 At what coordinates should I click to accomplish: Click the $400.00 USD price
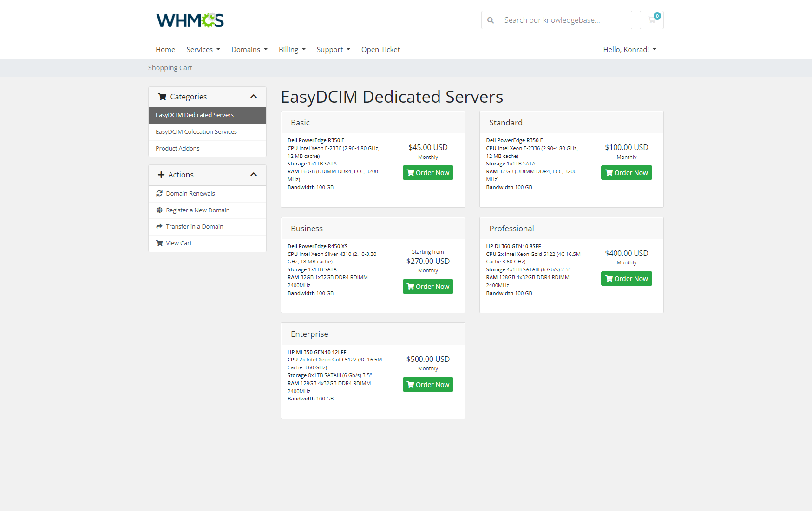[x=627, y=253]
